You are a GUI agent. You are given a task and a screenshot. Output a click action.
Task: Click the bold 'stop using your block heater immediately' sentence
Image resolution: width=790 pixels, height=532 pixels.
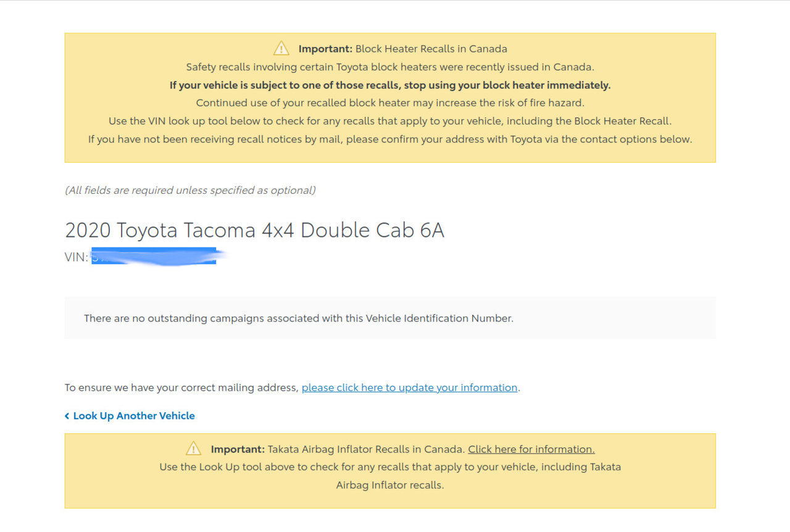click(390, 85)
